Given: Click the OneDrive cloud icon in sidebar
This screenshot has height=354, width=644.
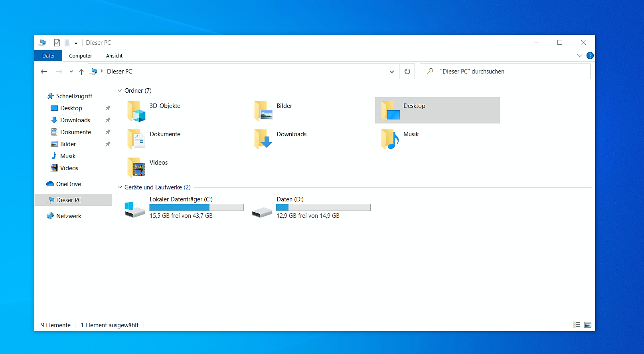Looking at the screenshot, I should pyautogui.click(x=50, y=184).
